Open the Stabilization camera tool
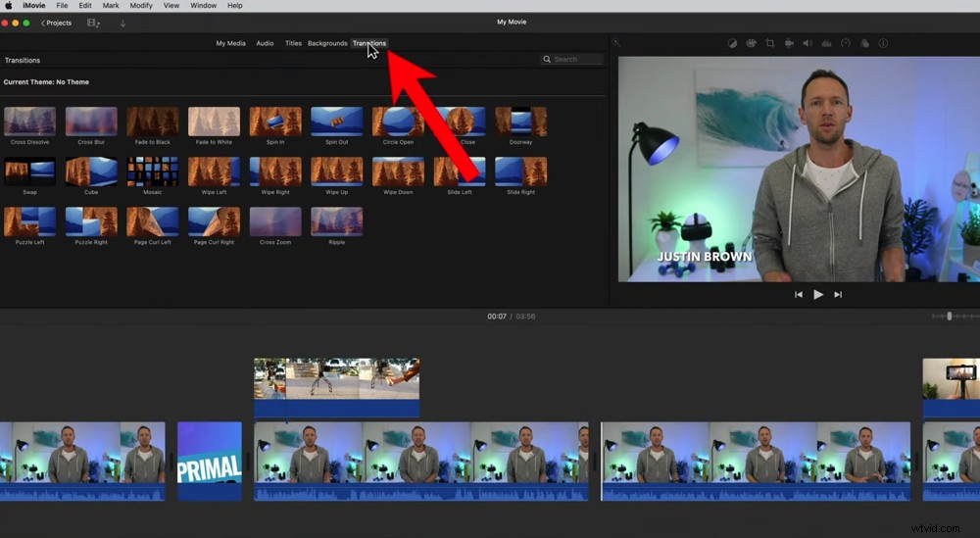 [x=789, y=43]
